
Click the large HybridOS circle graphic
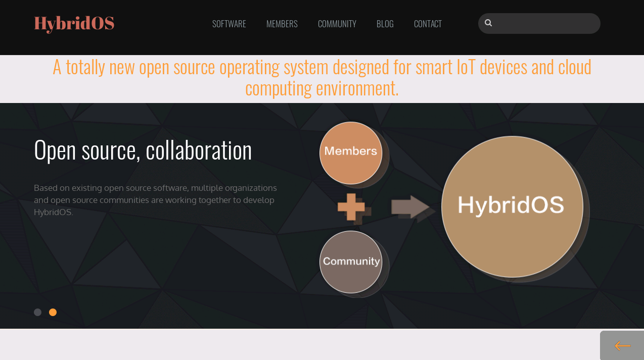tap(513, 207)
